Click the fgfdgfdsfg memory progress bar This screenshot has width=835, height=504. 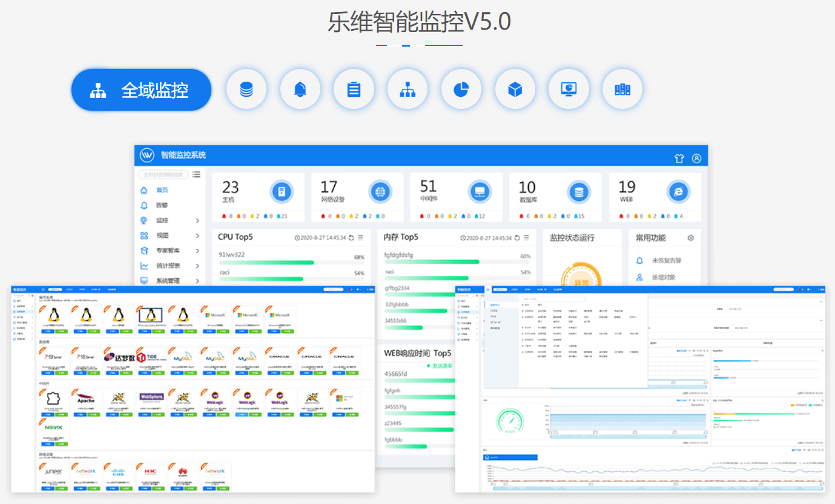point(457,262)
